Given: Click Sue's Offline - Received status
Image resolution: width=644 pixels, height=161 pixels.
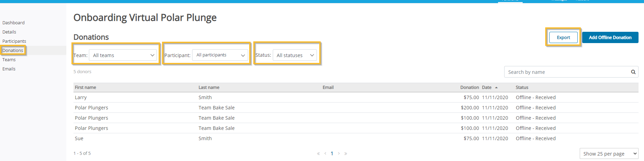Looking at the screenshot, I should 536,138.
